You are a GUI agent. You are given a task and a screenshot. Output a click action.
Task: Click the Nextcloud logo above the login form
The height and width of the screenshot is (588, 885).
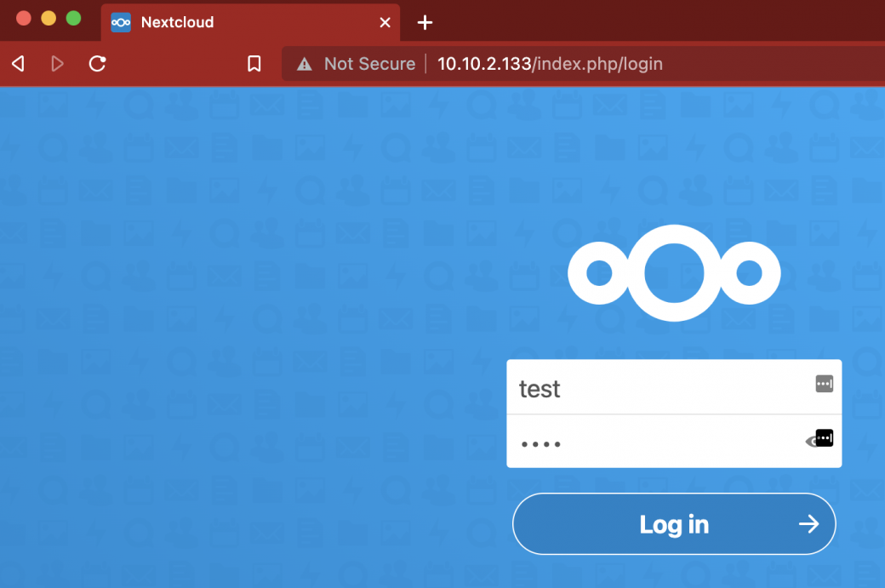pos(674,273)
